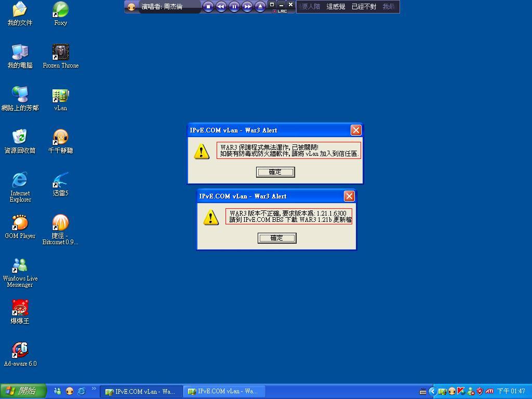This screenshot has width=532, height=399.
Task: Expand hidden system tray icons arrow
Action: coord(432,391)
